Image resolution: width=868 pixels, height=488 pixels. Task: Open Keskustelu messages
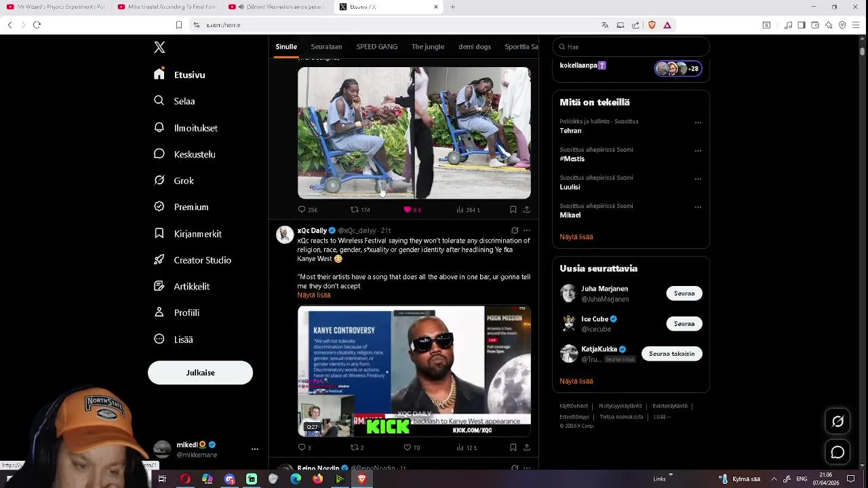[x=184, y=154]
